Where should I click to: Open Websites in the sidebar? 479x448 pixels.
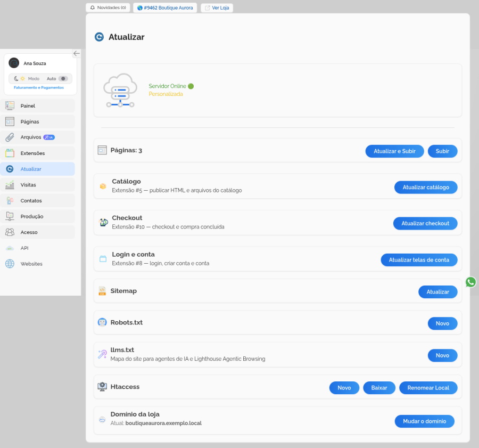click(38, 264)
